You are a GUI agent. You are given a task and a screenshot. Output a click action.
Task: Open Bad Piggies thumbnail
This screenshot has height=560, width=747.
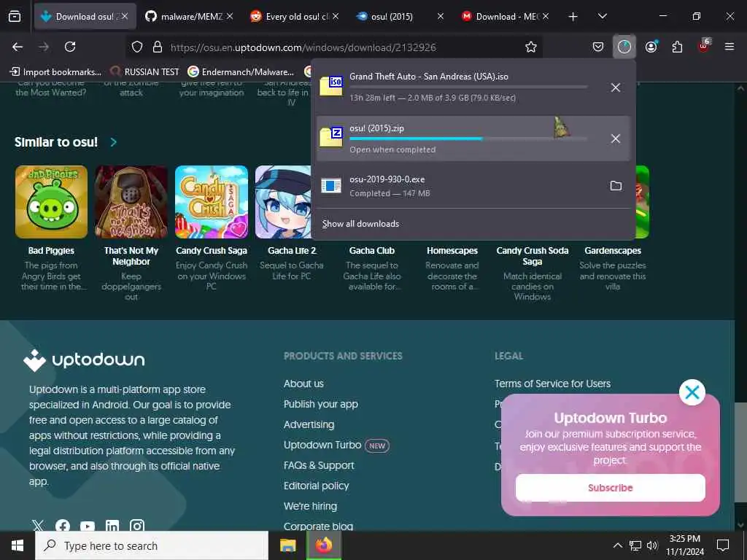tap(52, 202)
